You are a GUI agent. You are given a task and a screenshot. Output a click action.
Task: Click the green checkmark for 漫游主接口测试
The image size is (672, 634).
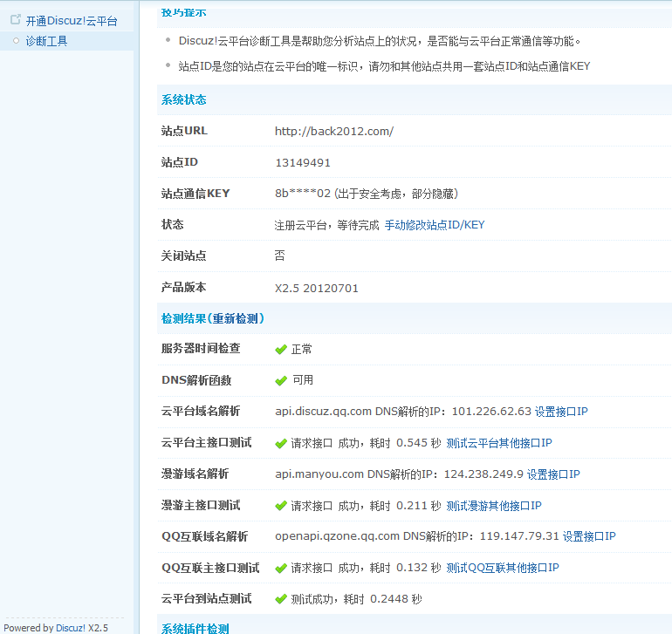click(281, 506)
